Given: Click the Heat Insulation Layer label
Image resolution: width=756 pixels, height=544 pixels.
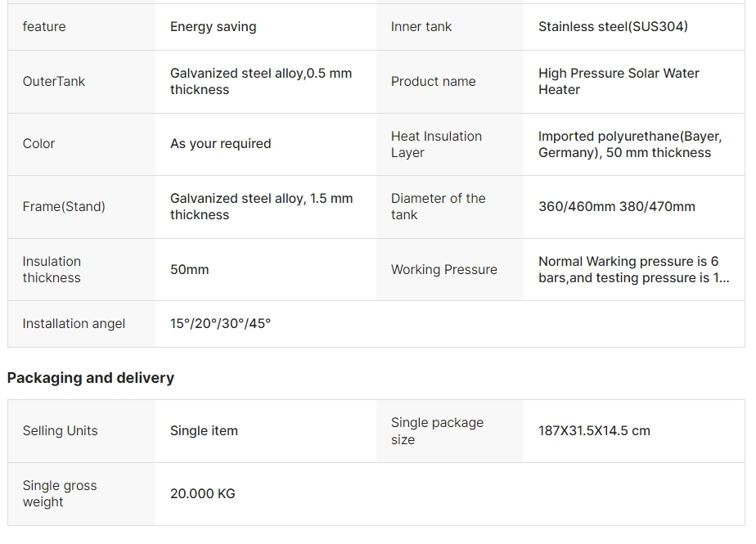Looking at the screenshot, I should 436,144.
